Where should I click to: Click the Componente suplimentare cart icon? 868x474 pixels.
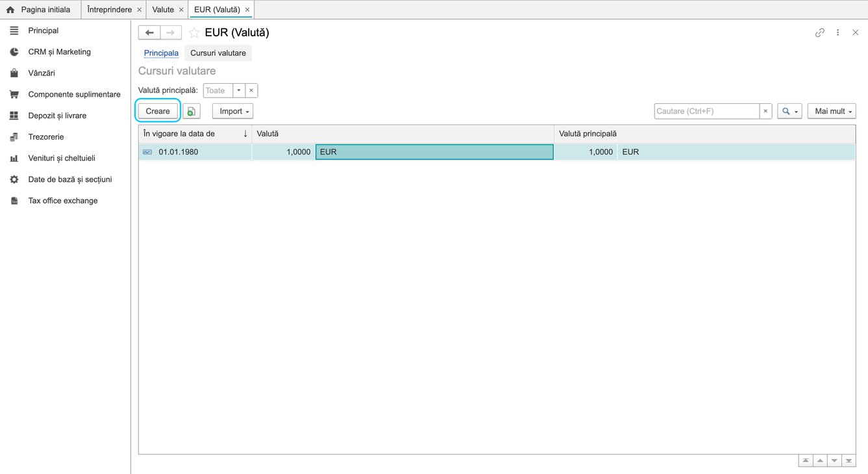click(14, 94)
